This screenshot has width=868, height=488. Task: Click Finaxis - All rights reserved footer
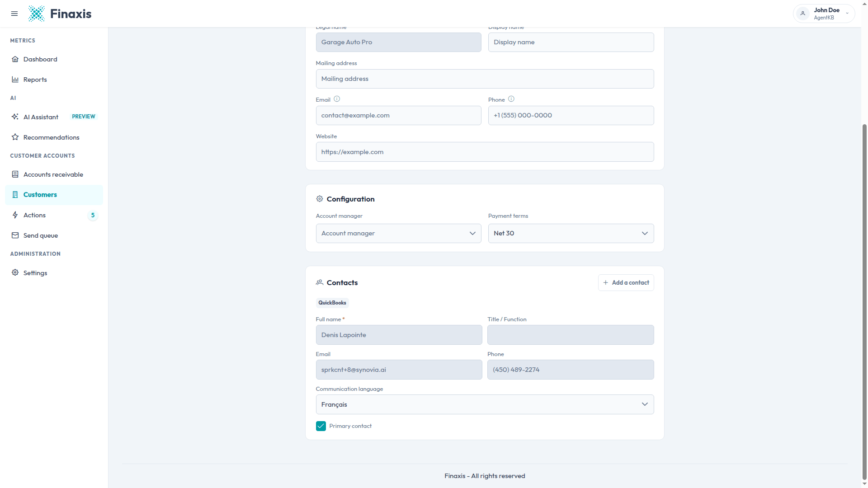tap(485, 476)
